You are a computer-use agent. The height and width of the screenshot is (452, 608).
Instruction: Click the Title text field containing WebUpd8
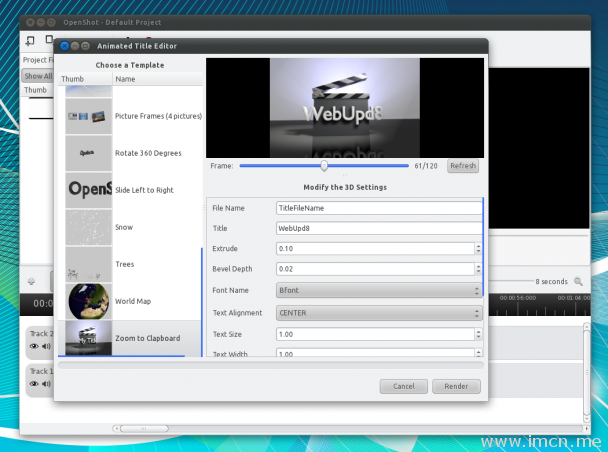click(x=379, y=228)
